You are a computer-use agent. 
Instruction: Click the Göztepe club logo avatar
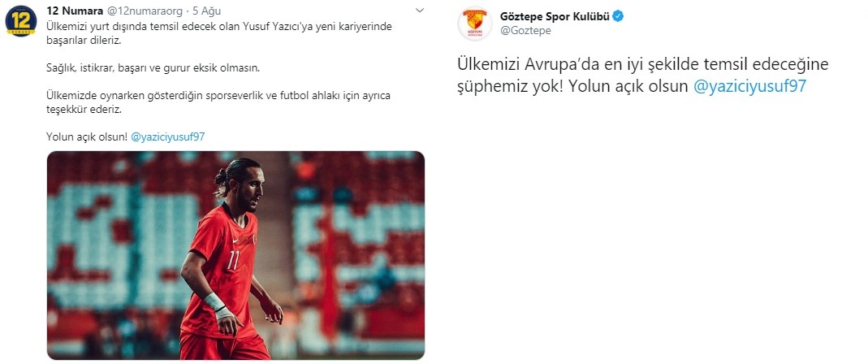coord(474,24)
